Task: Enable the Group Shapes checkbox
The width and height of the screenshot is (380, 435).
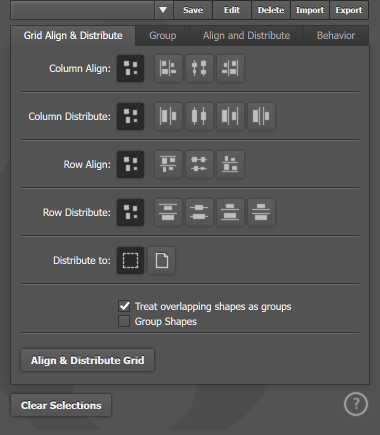Action: click(x=124, y=321)
